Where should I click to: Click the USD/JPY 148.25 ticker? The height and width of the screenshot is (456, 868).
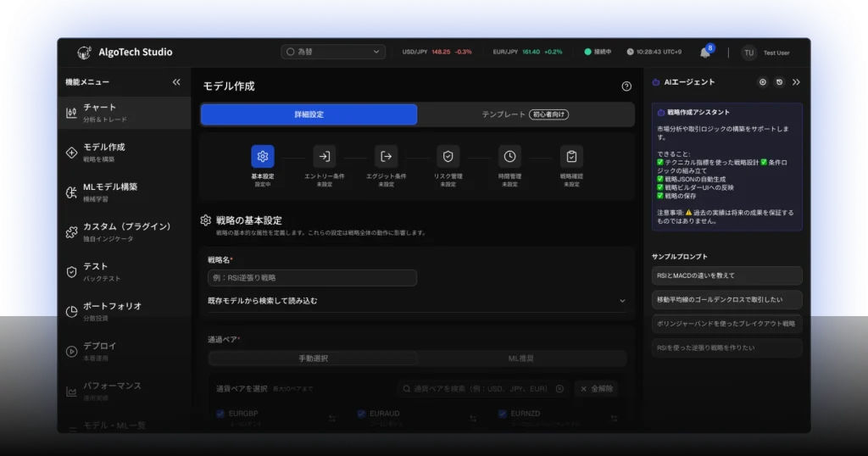(x=437, y=52)
